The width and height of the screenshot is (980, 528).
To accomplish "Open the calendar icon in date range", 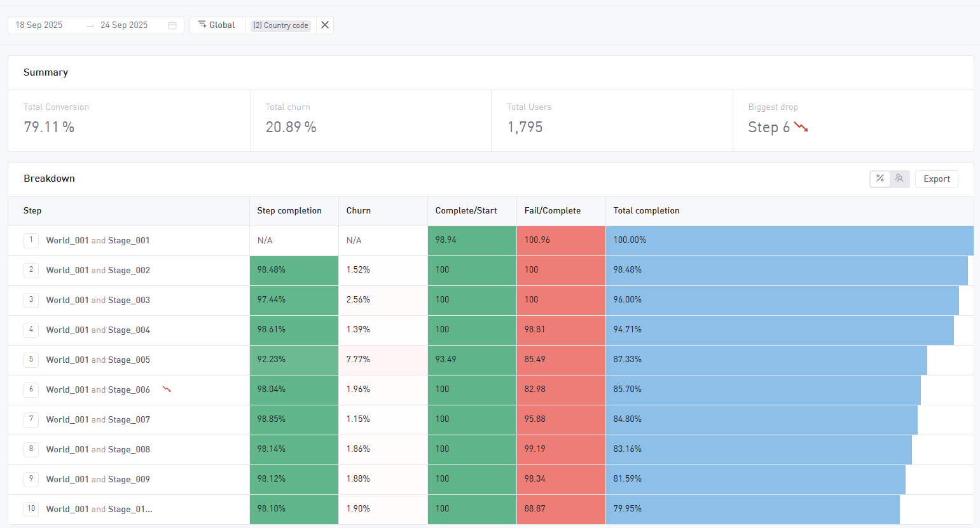I will [x=172, y=25].
